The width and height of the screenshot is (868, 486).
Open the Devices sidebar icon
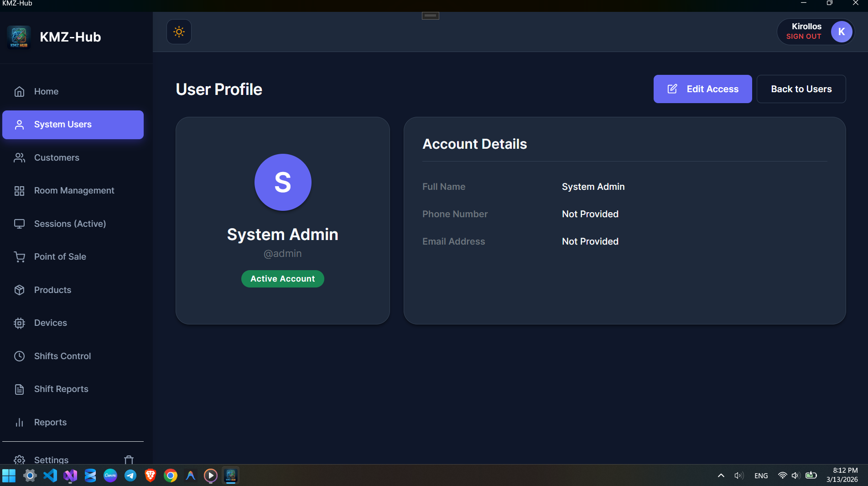click(x=19, y=323)
